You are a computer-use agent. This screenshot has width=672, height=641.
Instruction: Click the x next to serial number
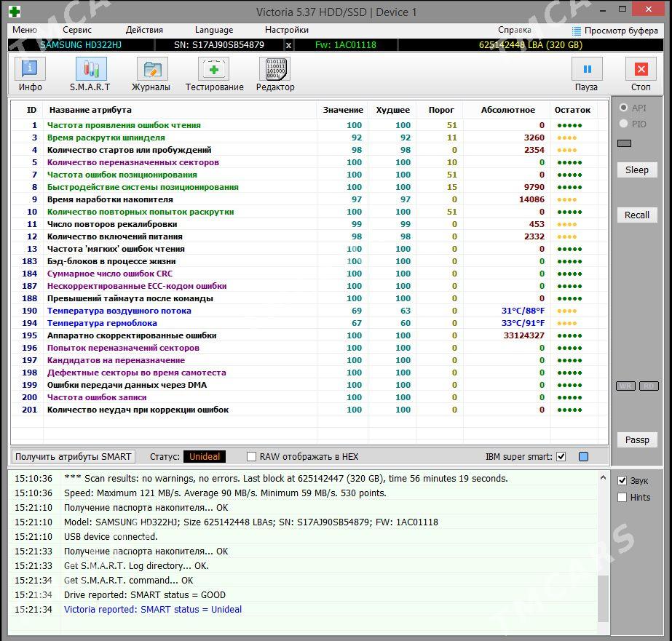coord(288,45)
